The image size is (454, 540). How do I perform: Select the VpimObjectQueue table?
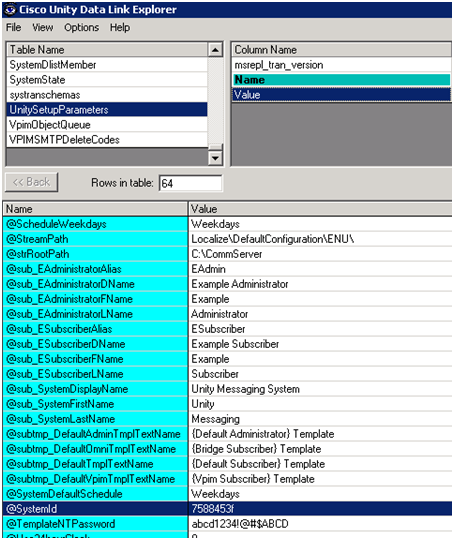coord(107,125)
